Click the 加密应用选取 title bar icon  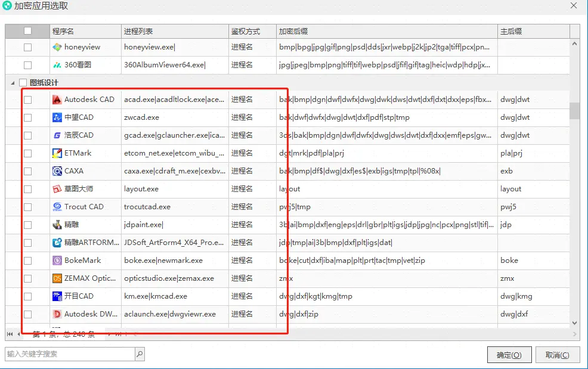[7, 5]
